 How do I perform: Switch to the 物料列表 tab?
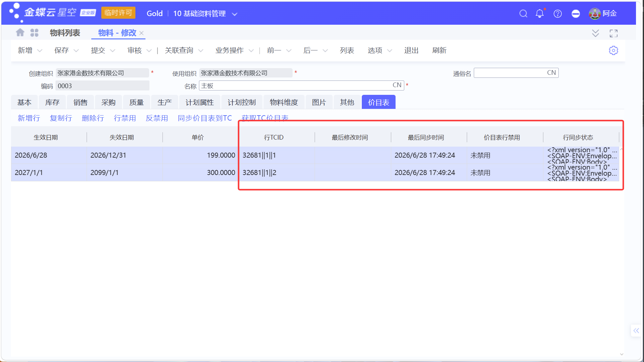pyautogui.click(x=65, y=33)
